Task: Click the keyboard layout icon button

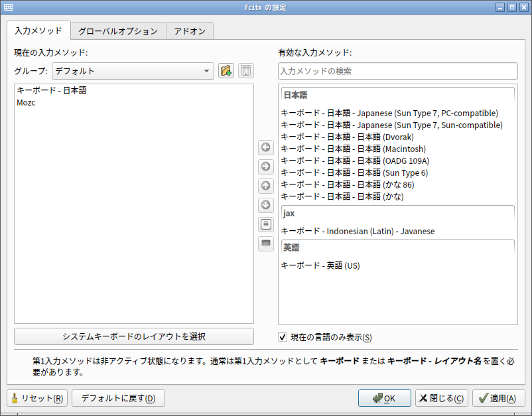Action: coord(266,243)
